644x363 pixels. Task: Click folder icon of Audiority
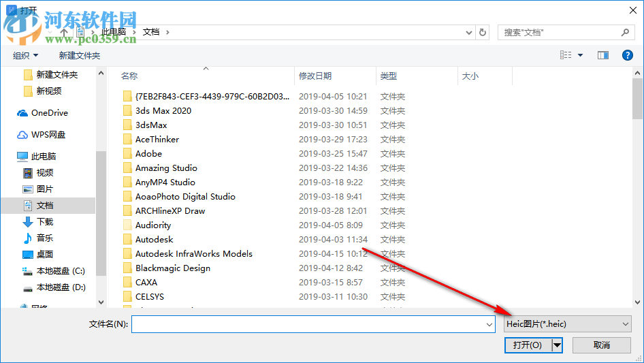(x=128, y=225)
